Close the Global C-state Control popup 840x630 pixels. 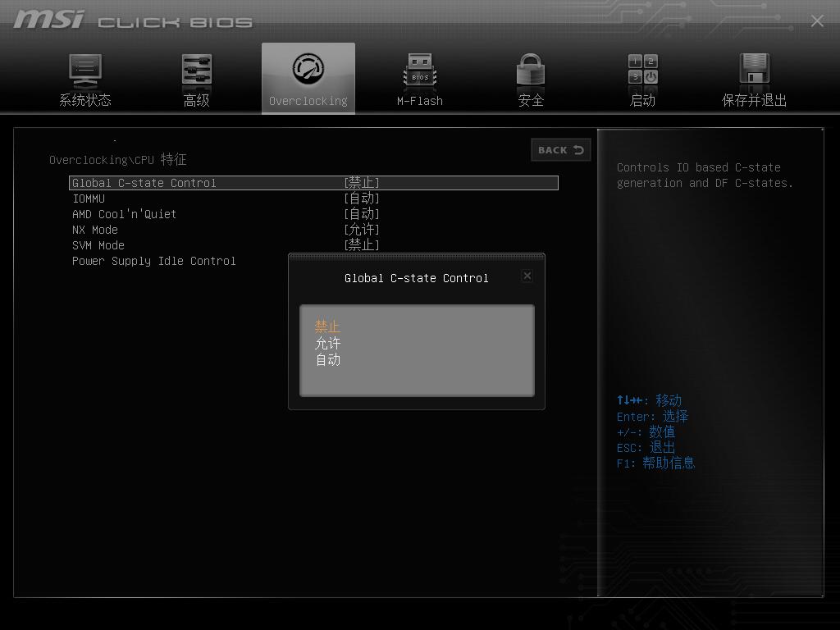tap(527, 276)
